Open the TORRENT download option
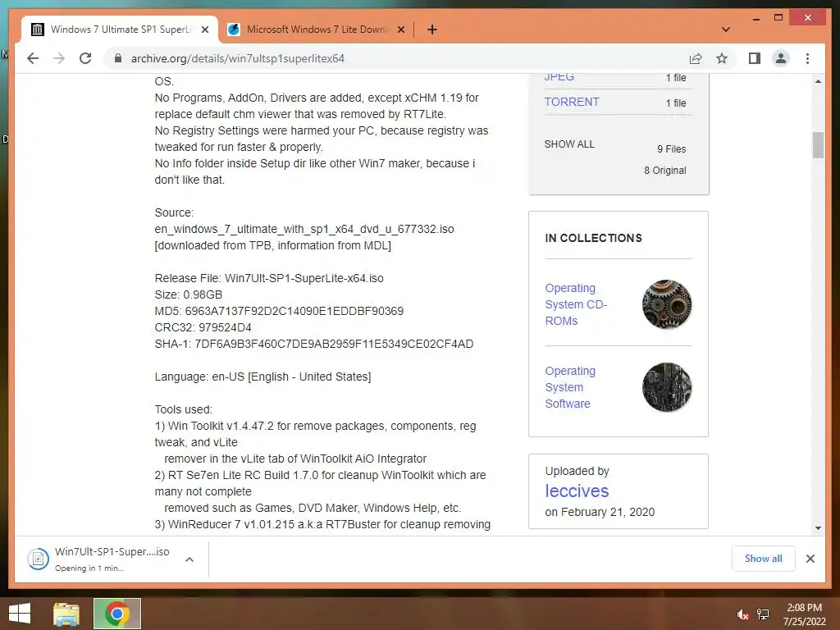 [x=572, y=102]
